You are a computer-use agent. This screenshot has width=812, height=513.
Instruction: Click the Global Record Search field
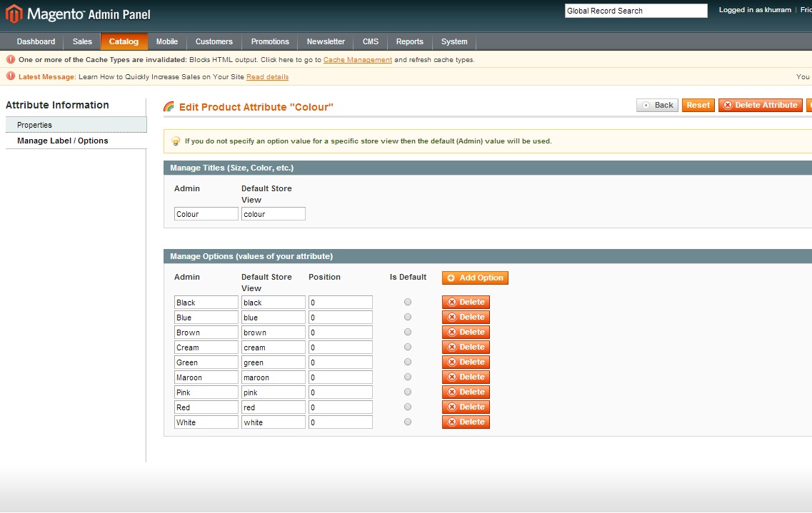(636, 11)
